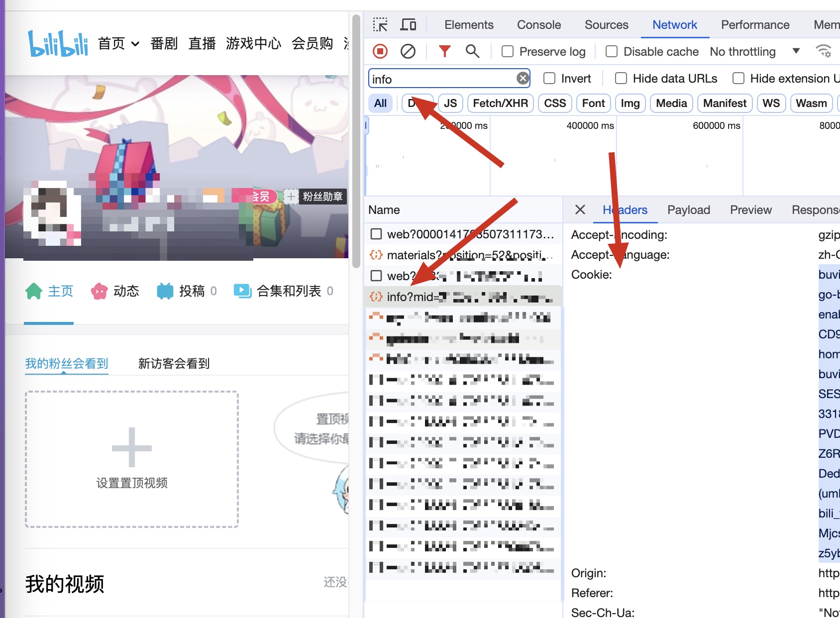The height and width of the screenshot is (618, 840).
Task: Tick Hide extension URLs checkbox
Action: (738, 78)
